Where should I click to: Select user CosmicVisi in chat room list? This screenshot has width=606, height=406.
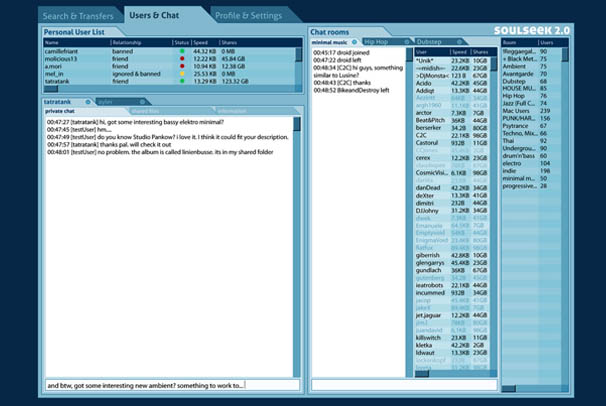tap(430, 172)
